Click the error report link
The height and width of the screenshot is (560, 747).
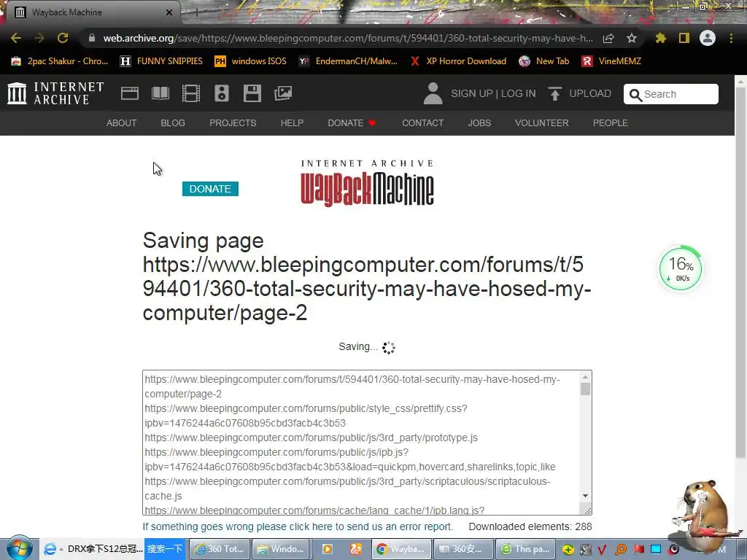click(298, 526)
